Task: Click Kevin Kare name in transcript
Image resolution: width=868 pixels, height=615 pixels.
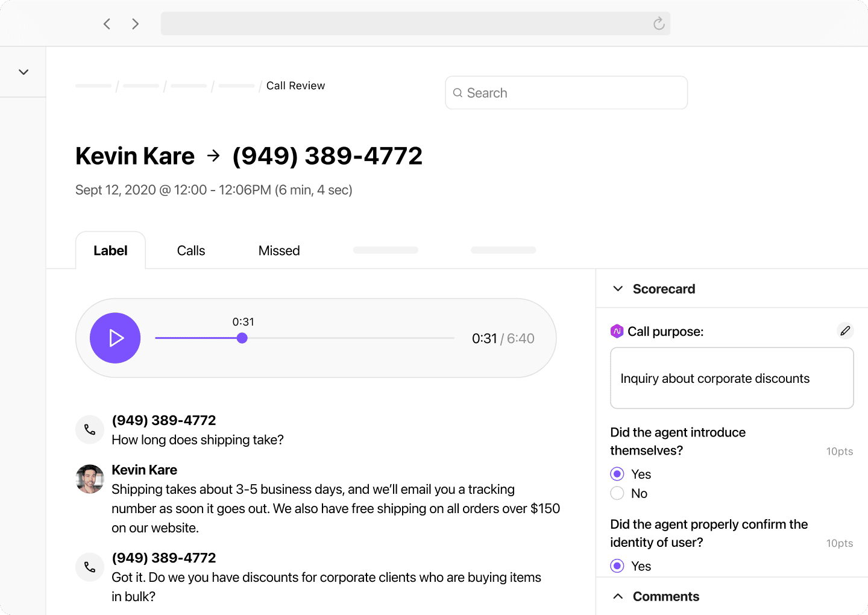Action: (x=144, y=470)
